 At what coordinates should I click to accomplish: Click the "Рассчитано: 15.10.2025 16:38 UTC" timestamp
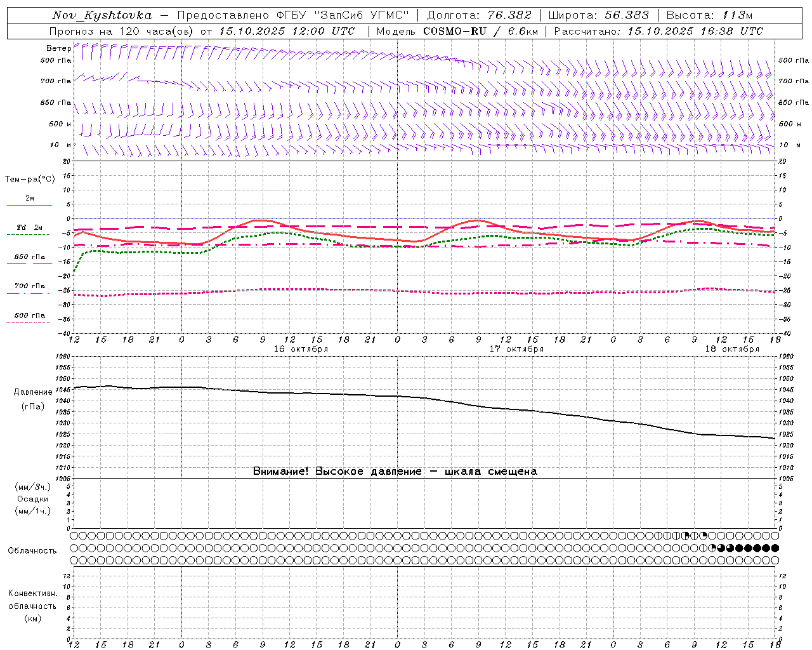658,31
